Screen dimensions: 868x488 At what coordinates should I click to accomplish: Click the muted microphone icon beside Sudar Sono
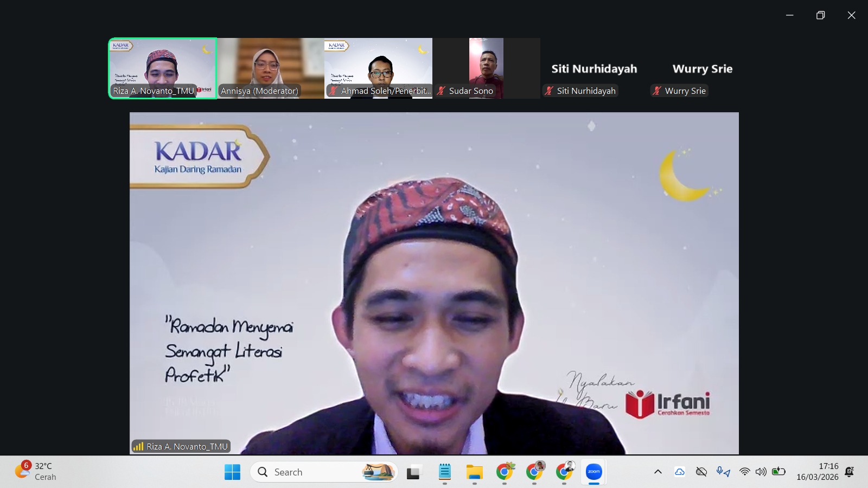[442, 91]
